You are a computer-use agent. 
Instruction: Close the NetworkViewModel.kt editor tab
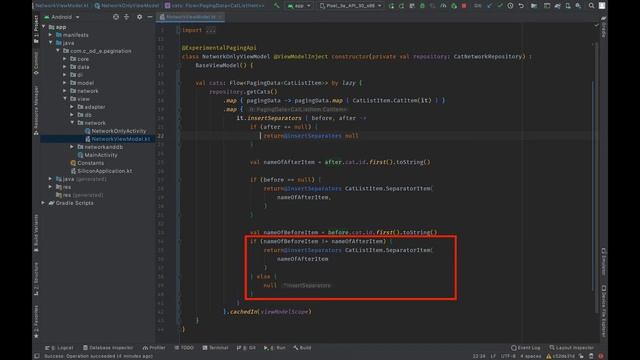pyautogui.click(x=220, y=17)
